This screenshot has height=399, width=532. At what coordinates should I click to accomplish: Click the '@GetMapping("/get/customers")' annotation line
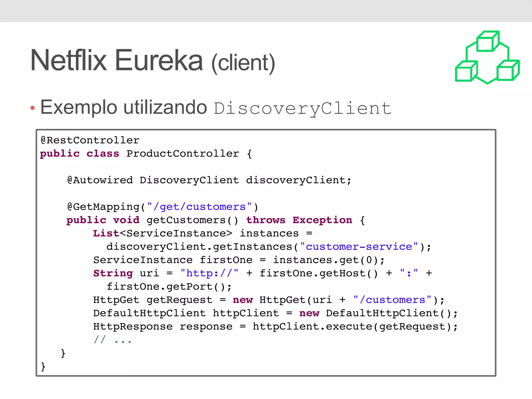[x=163, y=207]
